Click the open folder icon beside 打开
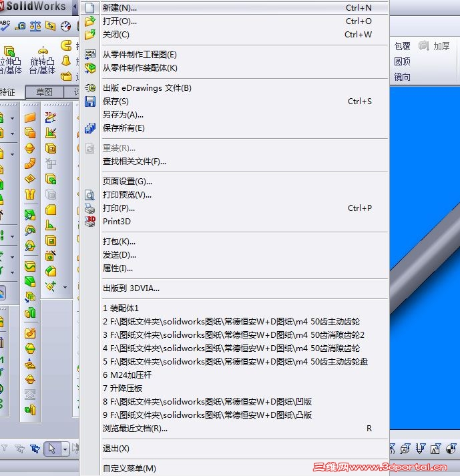The height and width of the screenshot is (476, 460). tap(90, 21)
